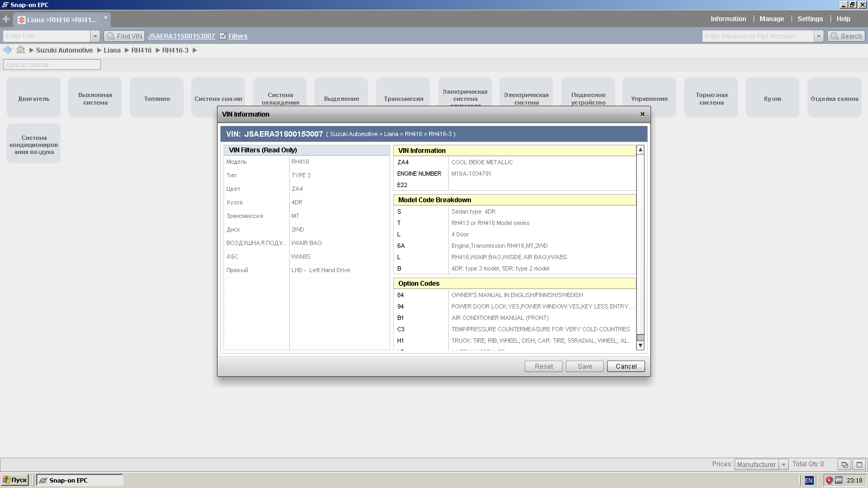
Task: Click the Find VIN magnifier button
Action: (124, 36)
